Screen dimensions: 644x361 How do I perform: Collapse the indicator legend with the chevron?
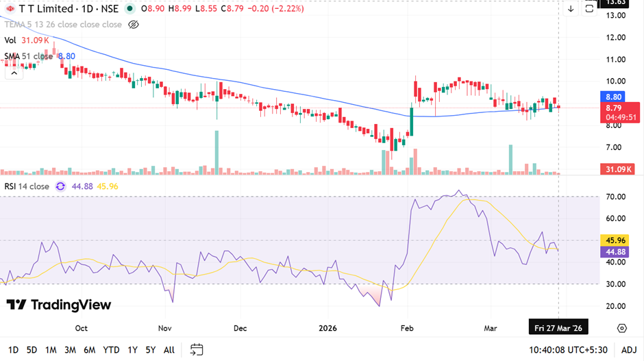(13, 72)
